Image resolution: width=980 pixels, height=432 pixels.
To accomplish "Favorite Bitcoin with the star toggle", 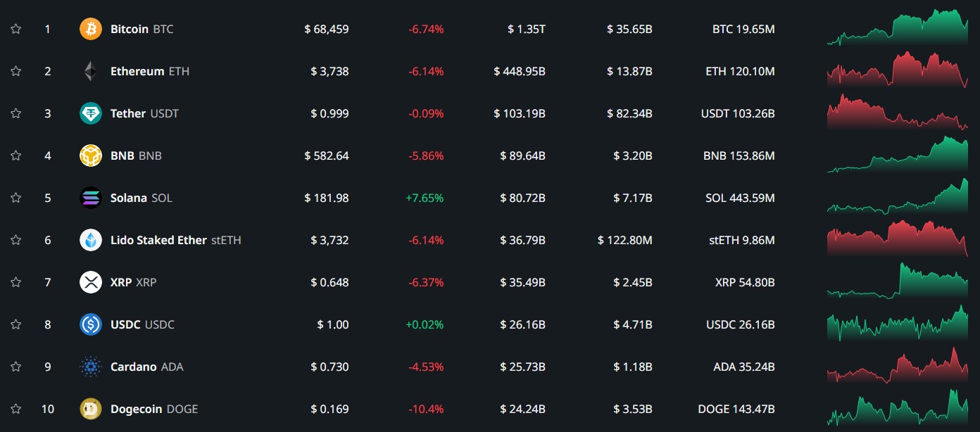I will point(16,29).
